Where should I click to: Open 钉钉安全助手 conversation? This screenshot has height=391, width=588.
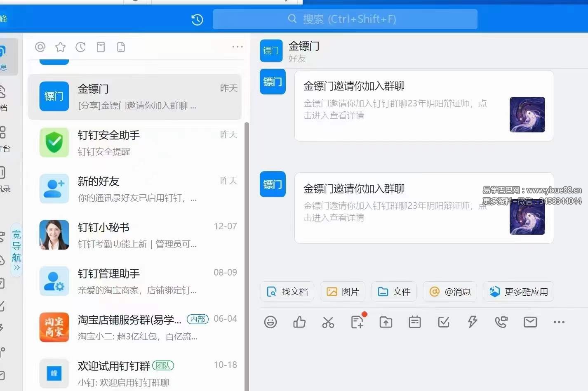(135, 143)
